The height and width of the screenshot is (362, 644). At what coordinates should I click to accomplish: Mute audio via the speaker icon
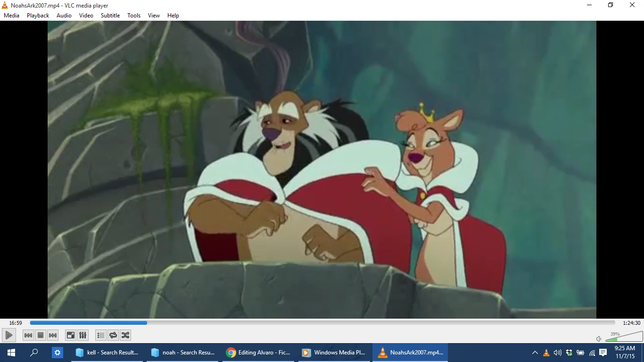point(599,338)
